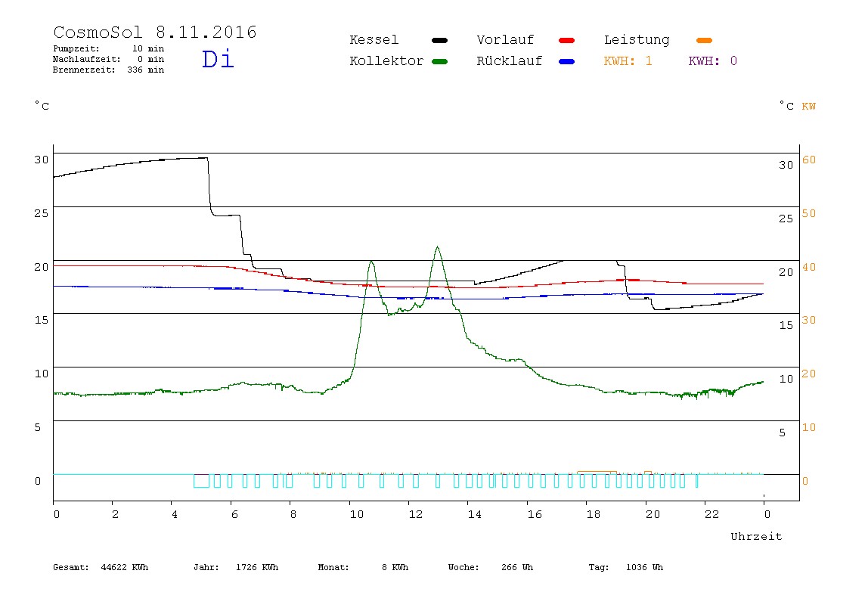Click 'Tag: 1036 Wh' value
Screen dimensions: 868x614
click(625, 567)
